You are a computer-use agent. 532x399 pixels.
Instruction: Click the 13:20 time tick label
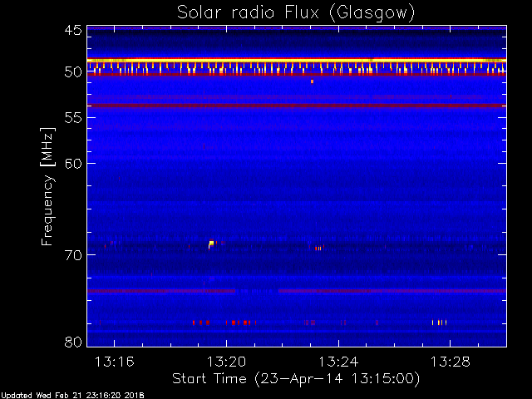[226, 362]
